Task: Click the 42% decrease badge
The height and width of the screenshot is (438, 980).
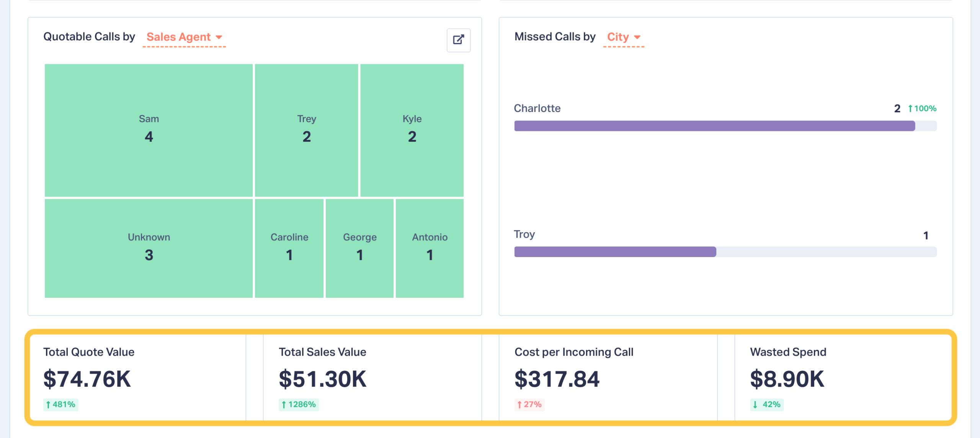Action: (x=766, y=404)
